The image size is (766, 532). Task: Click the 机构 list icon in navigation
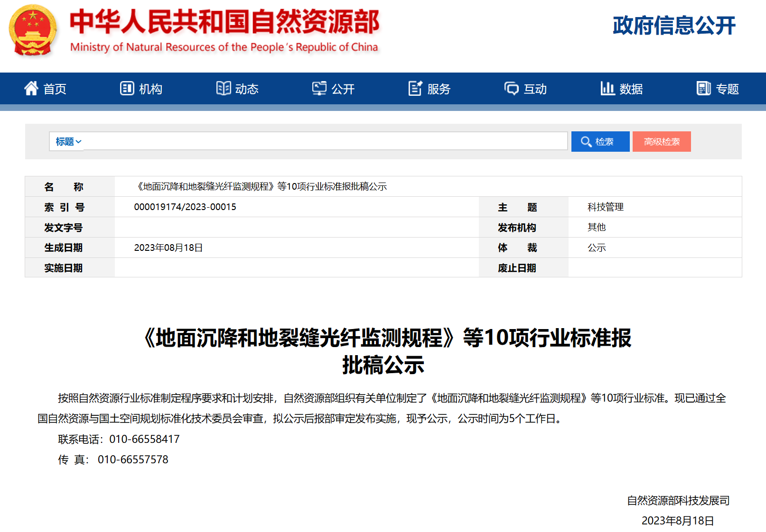point(127,88)
